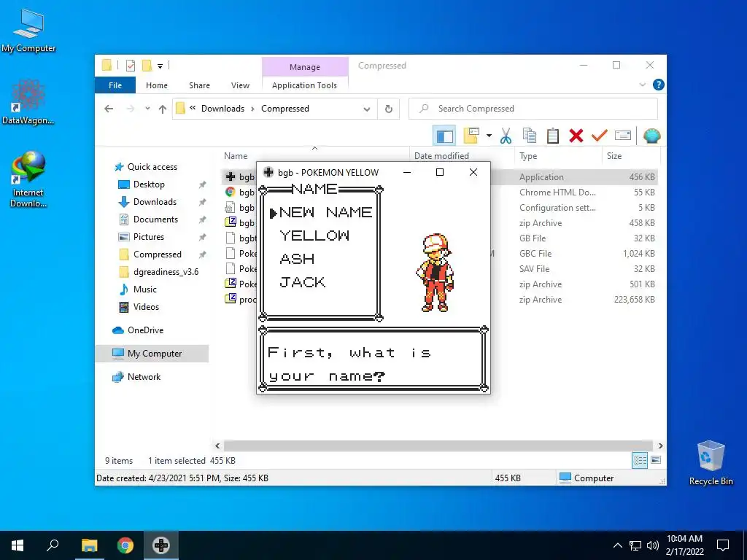Select Network in navigation pane
The width and height of the screenshot is (747, 560).
click(x=144, y=377)
